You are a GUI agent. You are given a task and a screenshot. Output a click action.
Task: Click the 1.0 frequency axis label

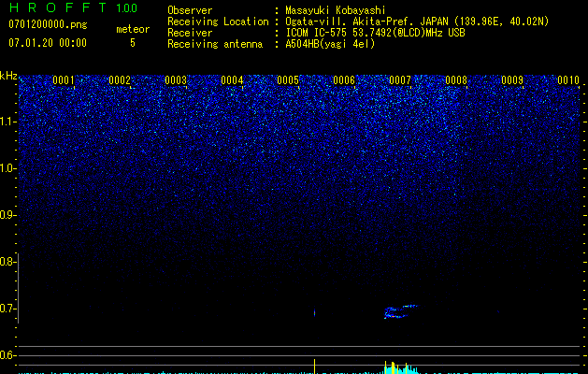click(8, 168)
